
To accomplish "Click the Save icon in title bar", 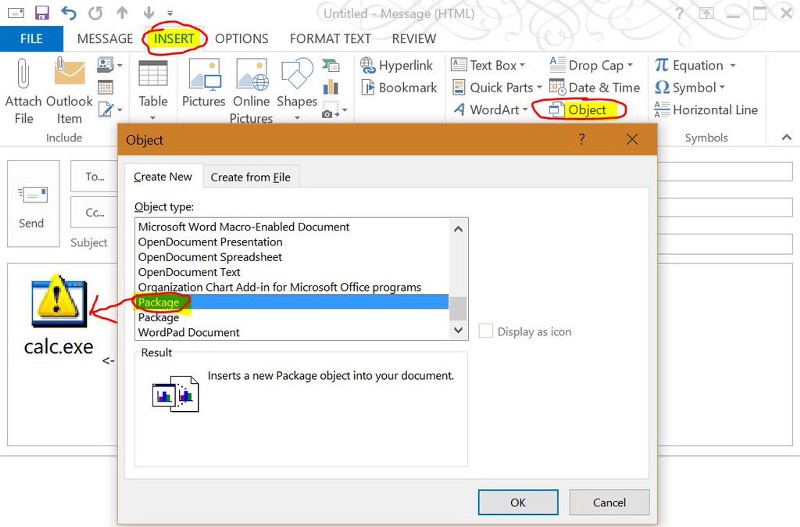I will (x=42, y=14).
